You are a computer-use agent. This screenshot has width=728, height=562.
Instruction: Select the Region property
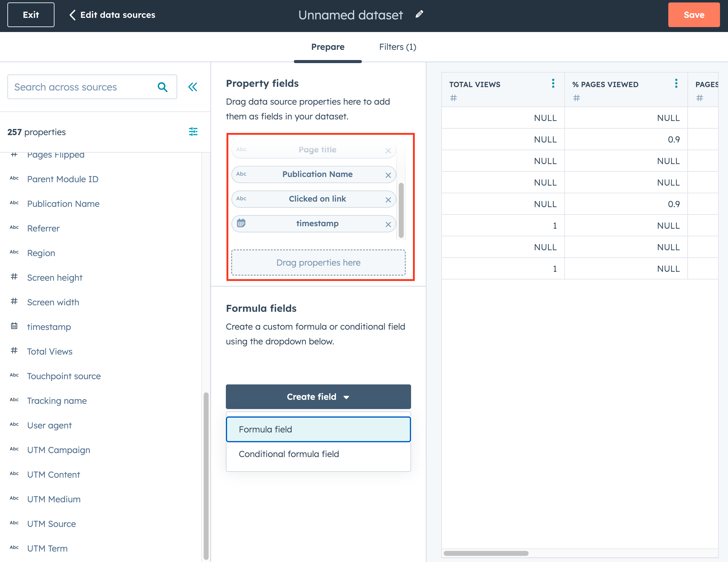pyautogui.click(x=41, y=253)
